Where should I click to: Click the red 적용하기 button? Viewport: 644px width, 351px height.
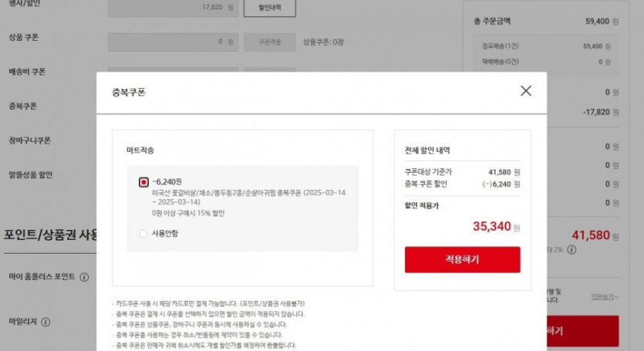click(463, 259)
